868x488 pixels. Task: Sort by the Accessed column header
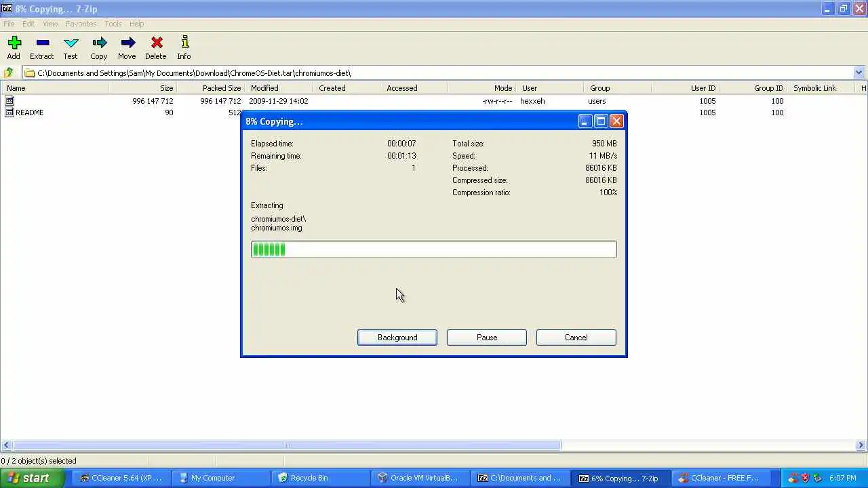[x=414, y=88]
